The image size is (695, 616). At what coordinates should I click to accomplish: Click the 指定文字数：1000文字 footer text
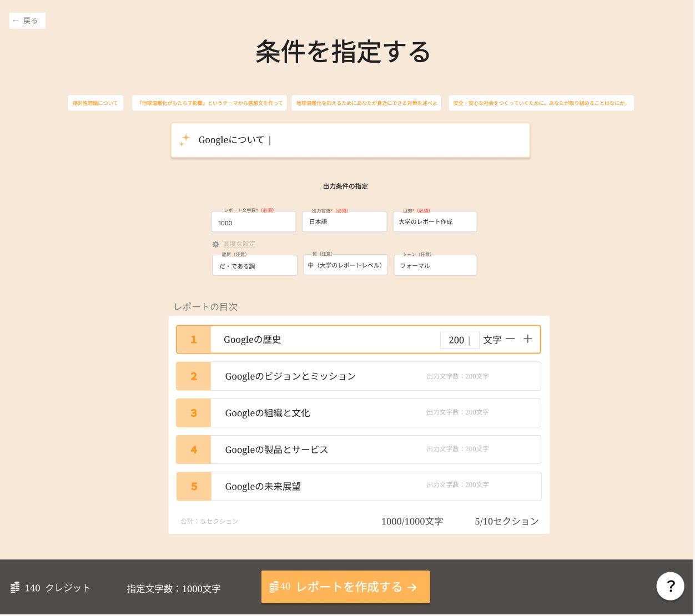[174, 589]
